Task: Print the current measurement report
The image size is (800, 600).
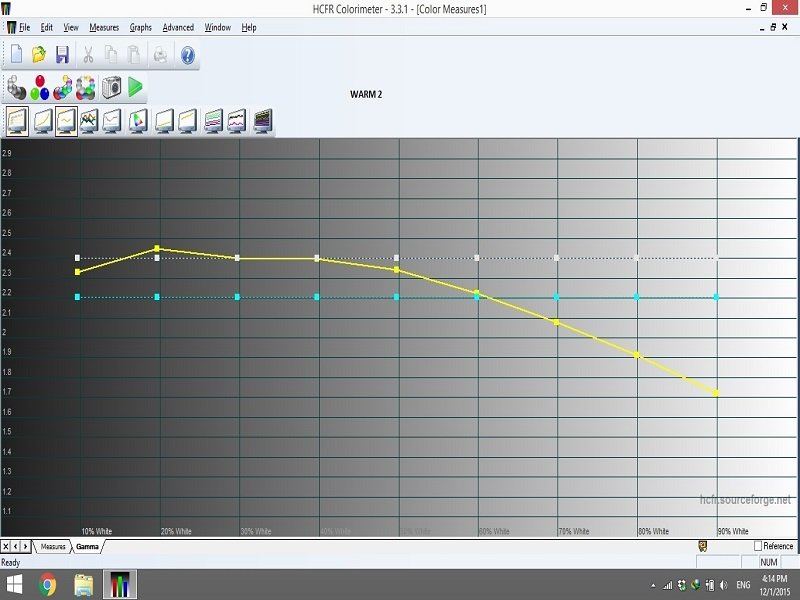Action: click(x=158, y=56)
